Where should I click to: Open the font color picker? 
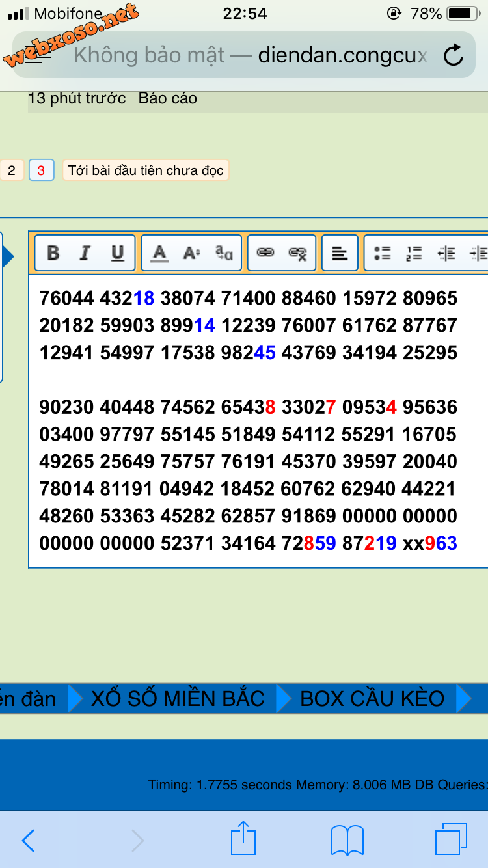pos(159,253)
